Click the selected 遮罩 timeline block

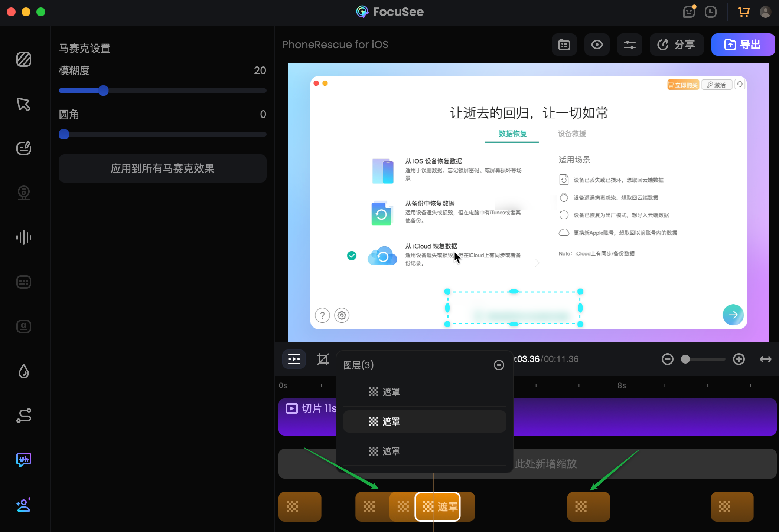coord(438,507)
